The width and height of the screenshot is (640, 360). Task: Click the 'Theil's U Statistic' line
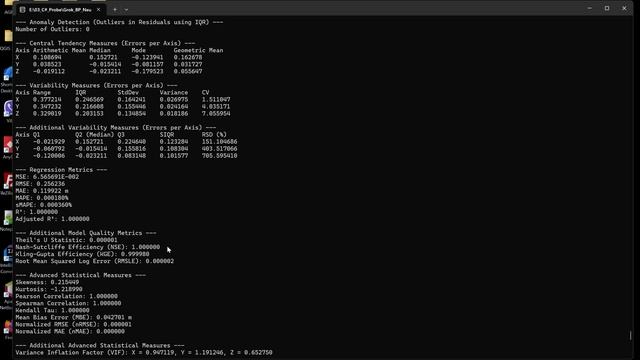[x=67, y=240]
